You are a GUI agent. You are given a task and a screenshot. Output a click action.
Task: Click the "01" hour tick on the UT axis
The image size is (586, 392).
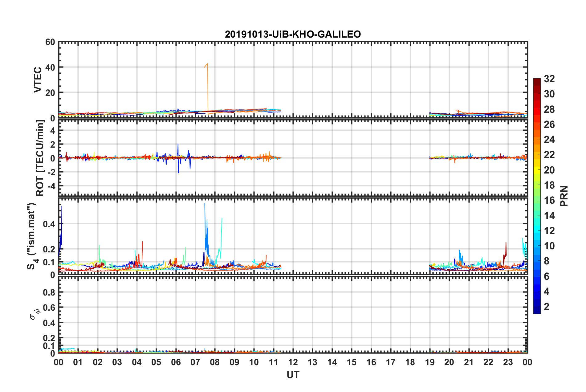coord(78,362)
